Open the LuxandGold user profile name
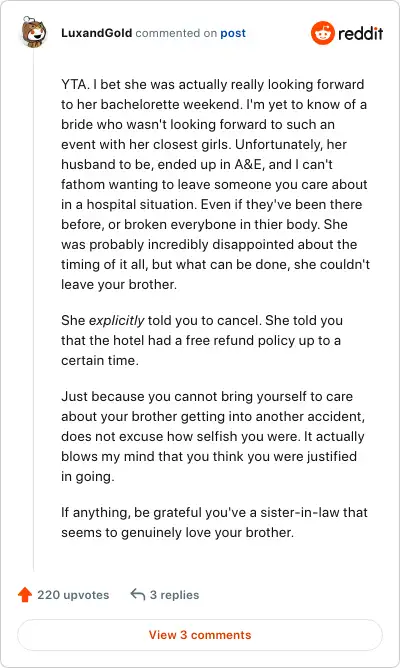 coord(97,33)
